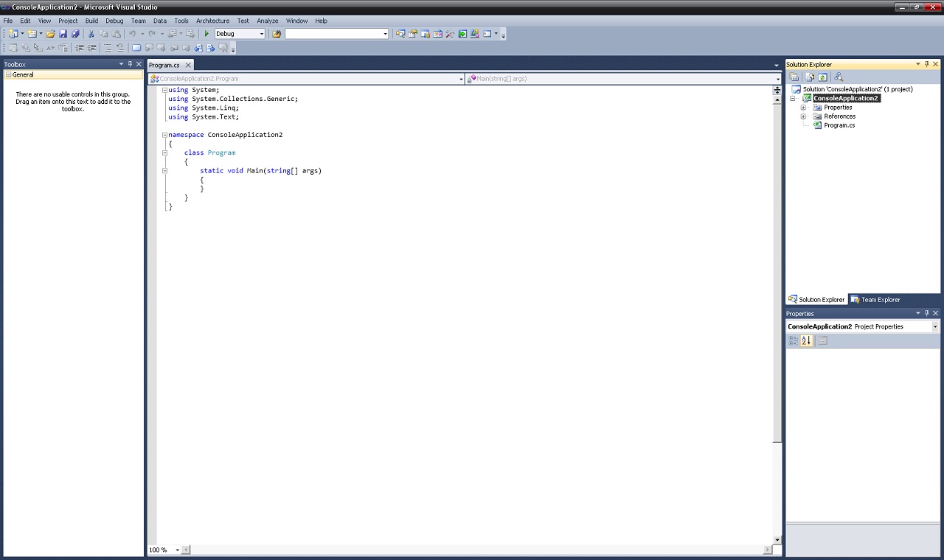
Task: Open the Build menu
Action: (91, 21)
